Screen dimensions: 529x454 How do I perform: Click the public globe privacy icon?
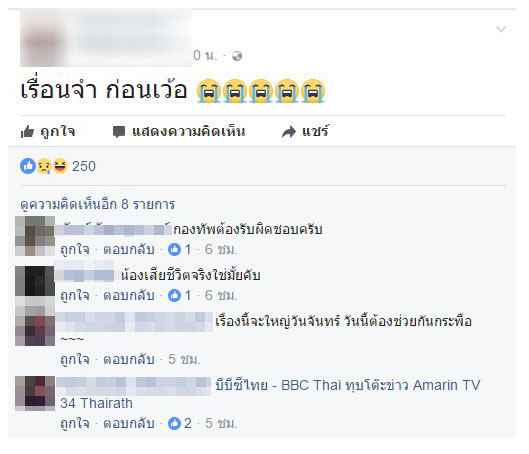237,56
